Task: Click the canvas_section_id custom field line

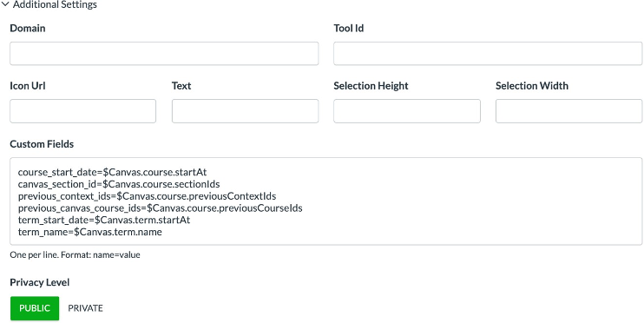Action: coord(119,184)
